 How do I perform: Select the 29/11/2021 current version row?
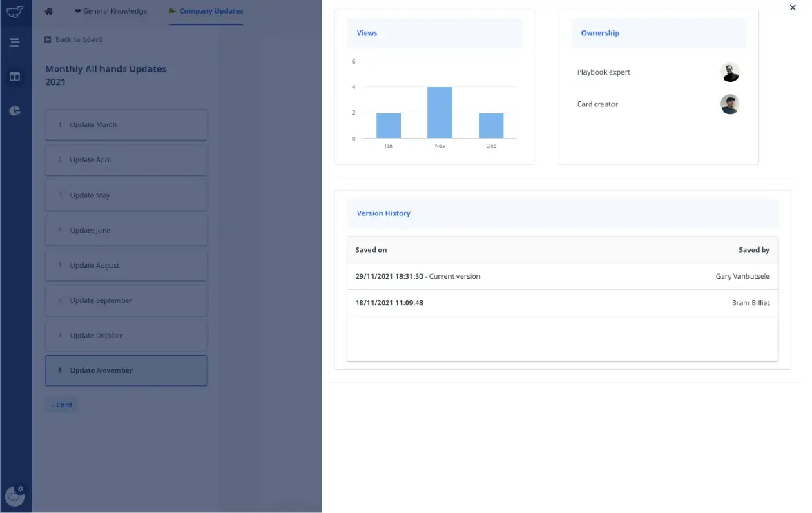[x=562, y=277]
